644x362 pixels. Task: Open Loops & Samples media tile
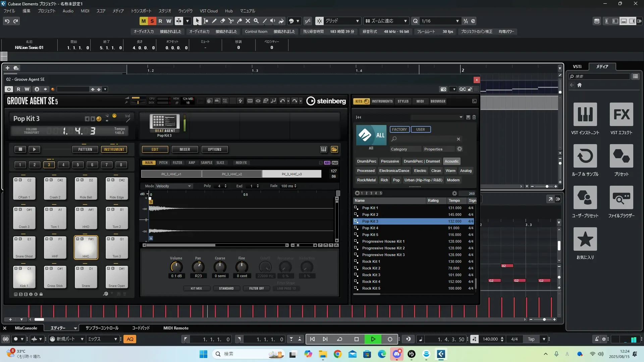[x=585, y=156]
